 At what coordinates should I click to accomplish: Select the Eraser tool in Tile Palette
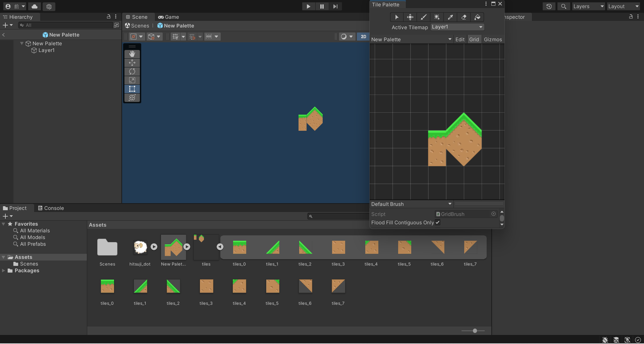click(464, 17)
